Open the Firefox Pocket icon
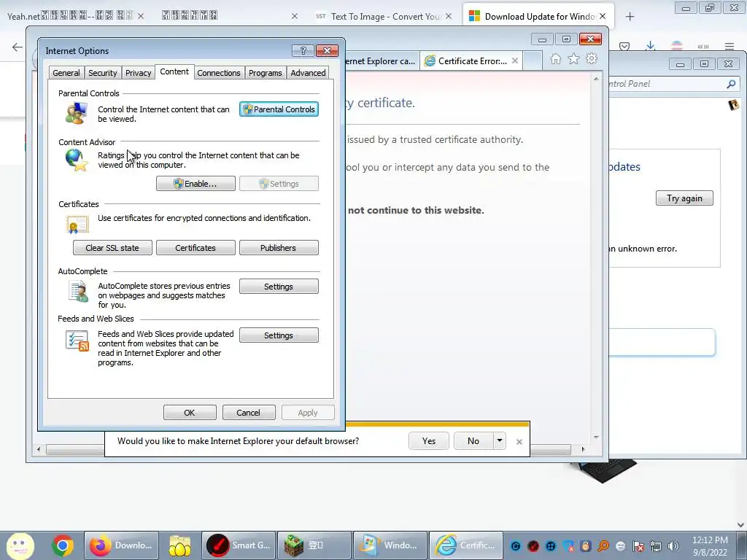Viewport: 747px width, 560px height. [624, 46]
